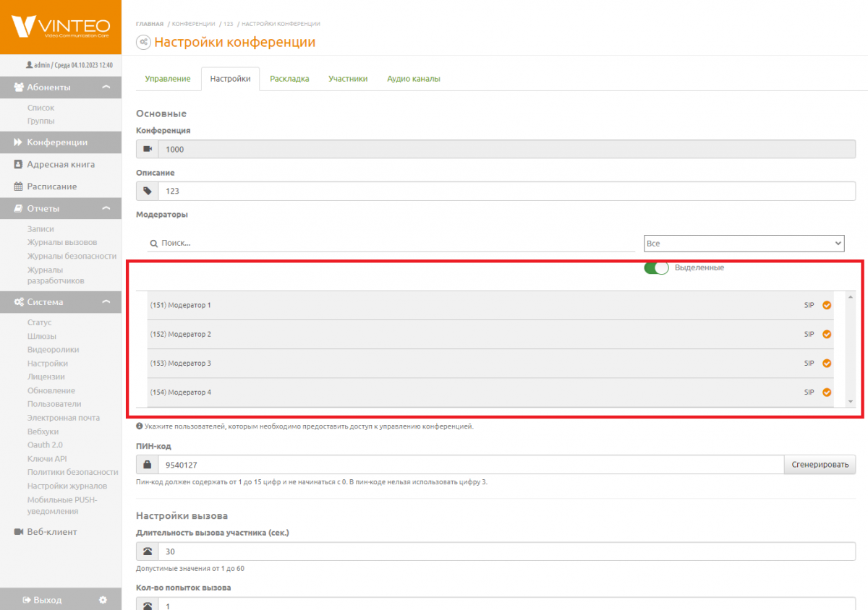Click the settings gear icon near Выход
868x610 pixels.
point(103,600)
